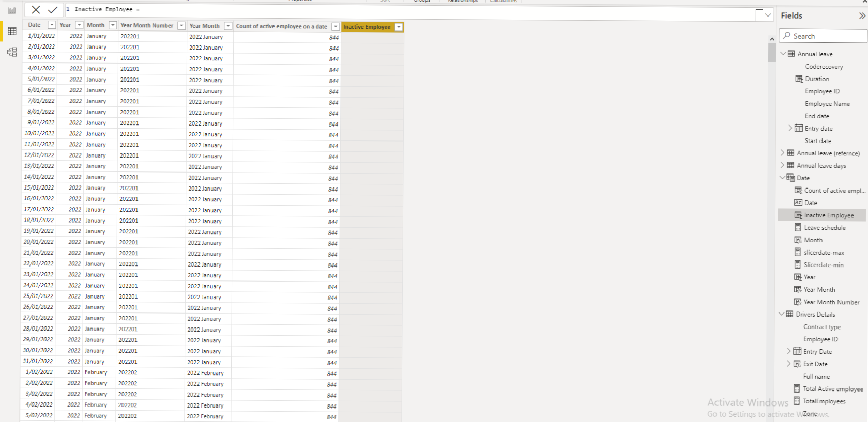Click the magnifier icon in Fields search

point(787,36)
